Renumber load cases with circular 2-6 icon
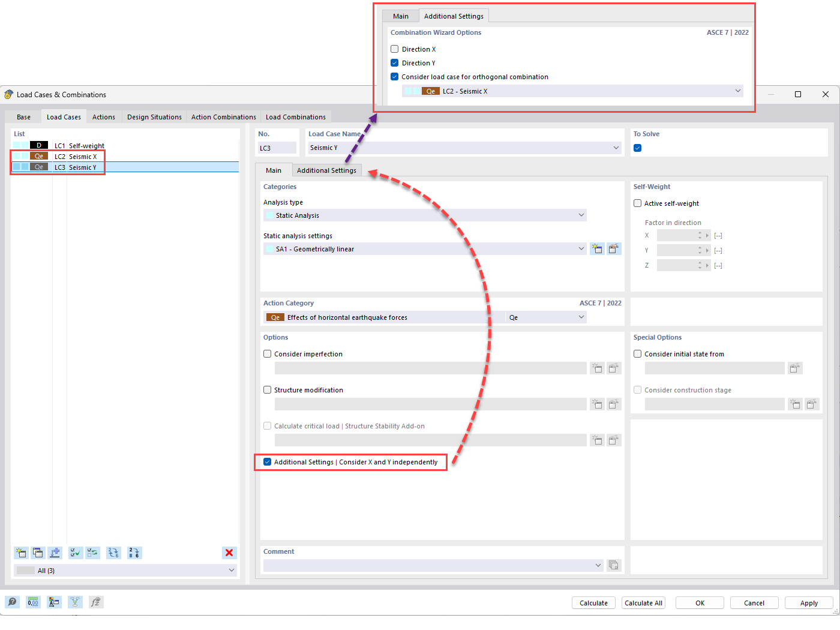Viewport: 840px width, 630px height. tap(113, 553)
